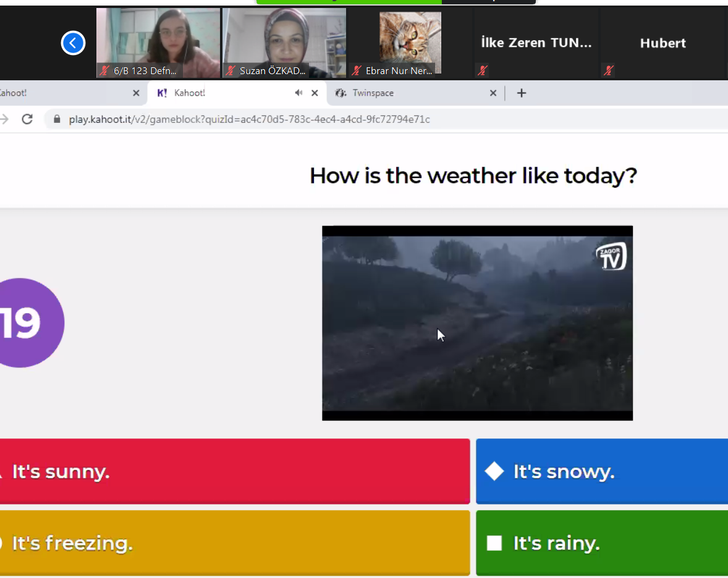Choose the answer "It's freezing."
Image resolution: width=728 pixels, height=578 pixels.
coord(235,543)
